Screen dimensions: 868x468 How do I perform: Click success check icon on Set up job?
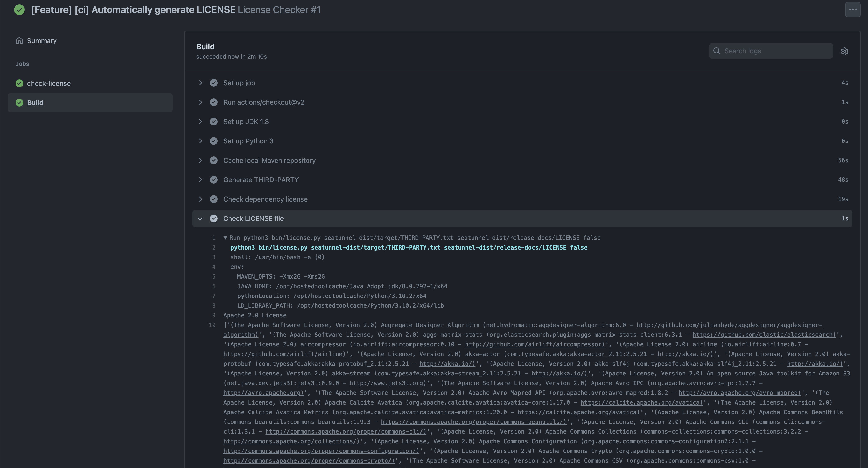[214, 83]
